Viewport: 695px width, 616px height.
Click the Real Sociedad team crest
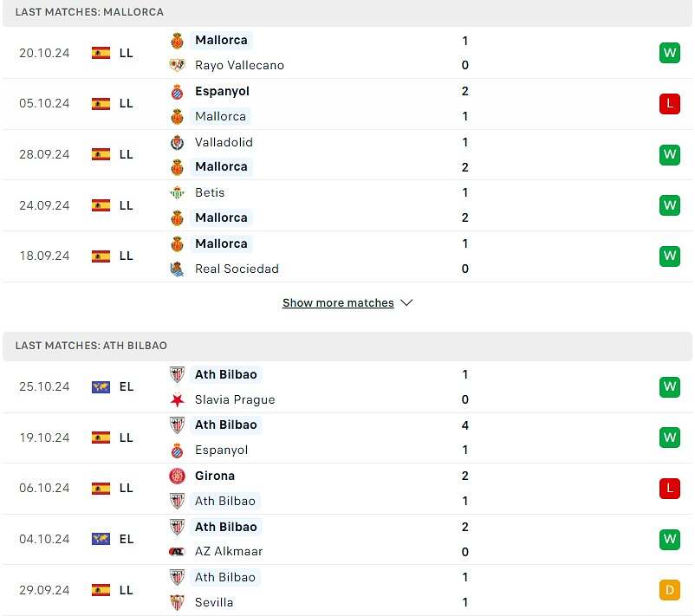tap(177, 269)
